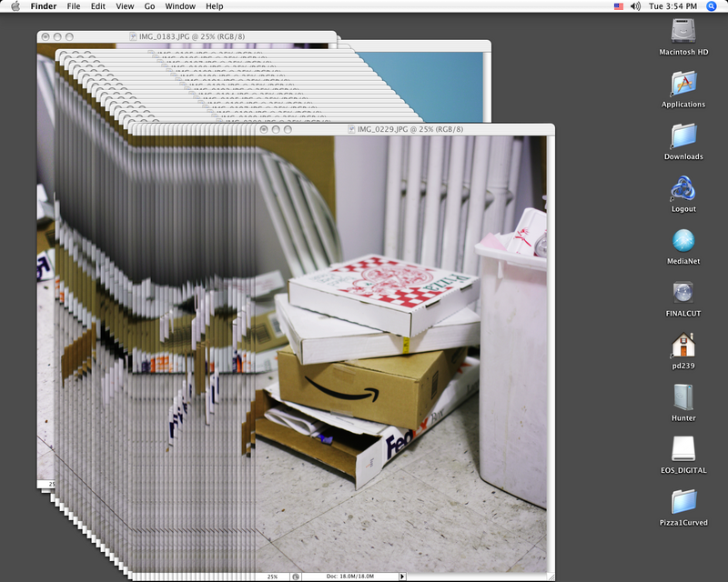Select the Logout icon on desktop
Viewport: 728px width, 582px height.
coord(683,188)
